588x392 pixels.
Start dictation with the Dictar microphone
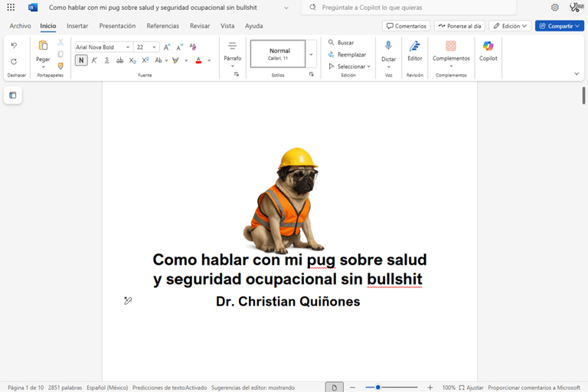click(x=388, y=47)
